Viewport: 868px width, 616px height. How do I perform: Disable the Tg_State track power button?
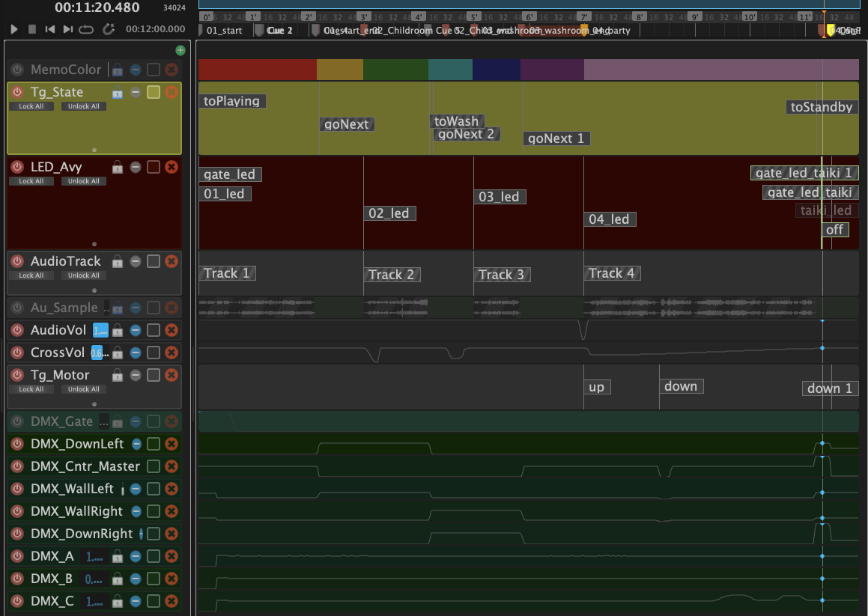(x=17, y=92)
